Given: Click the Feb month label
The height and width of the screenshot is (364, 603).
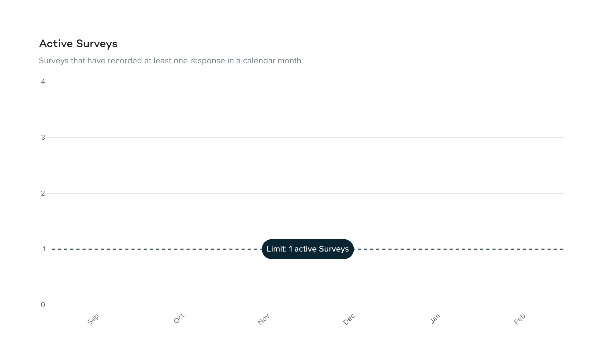Looking at the screenshot, I should tap(519, 319).
